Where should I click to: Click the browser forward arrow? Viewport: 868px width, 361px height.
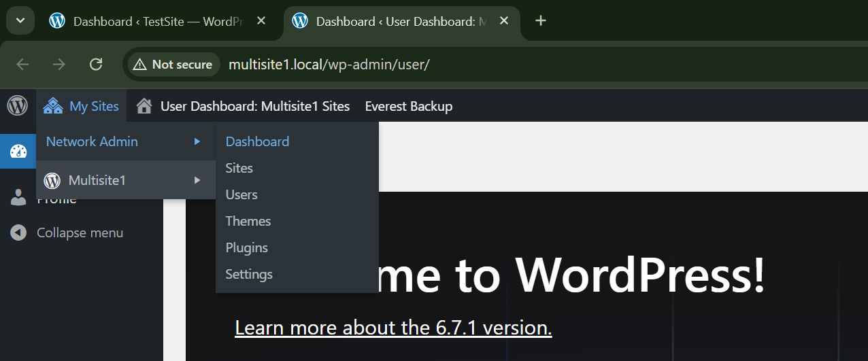point(60,65)
